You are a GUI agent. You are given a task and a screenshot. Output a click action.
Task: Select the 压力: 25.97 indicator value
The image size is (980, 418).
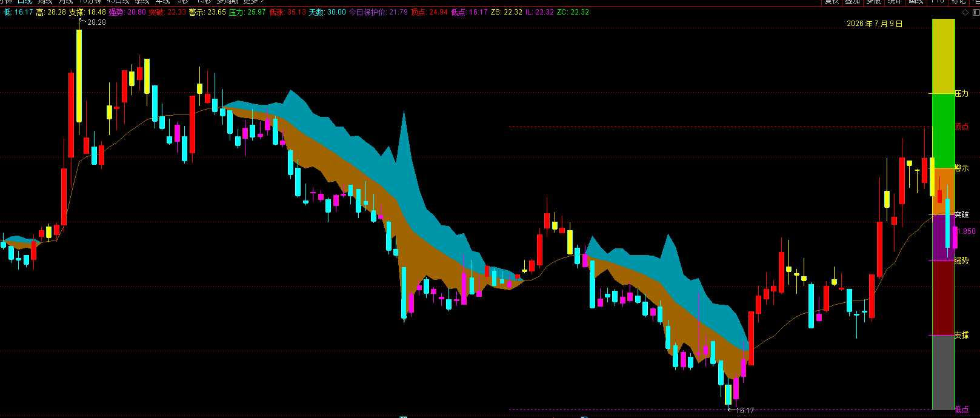tap(247, 12)
